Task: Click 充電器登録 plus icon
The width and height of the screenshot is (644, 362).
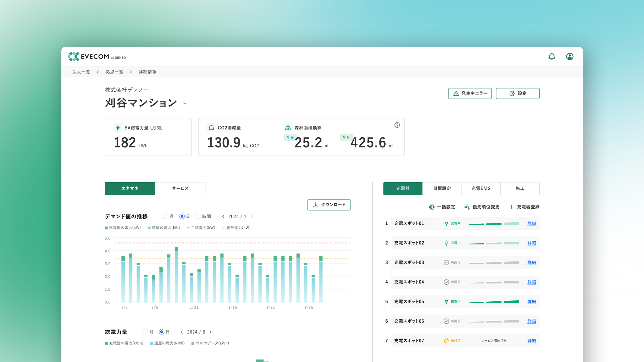Action: 512,207
